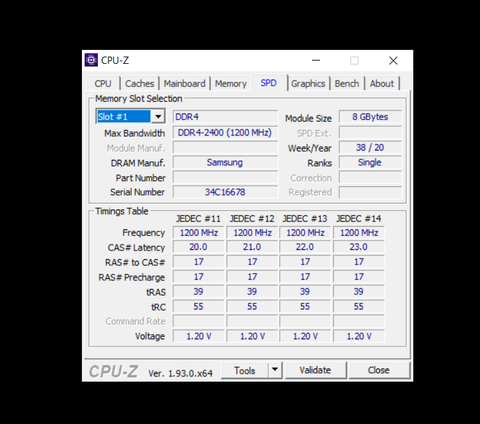The image size is (480, 424).
Task: Click the JEDEC #13 column header
Action: point(305,219)
